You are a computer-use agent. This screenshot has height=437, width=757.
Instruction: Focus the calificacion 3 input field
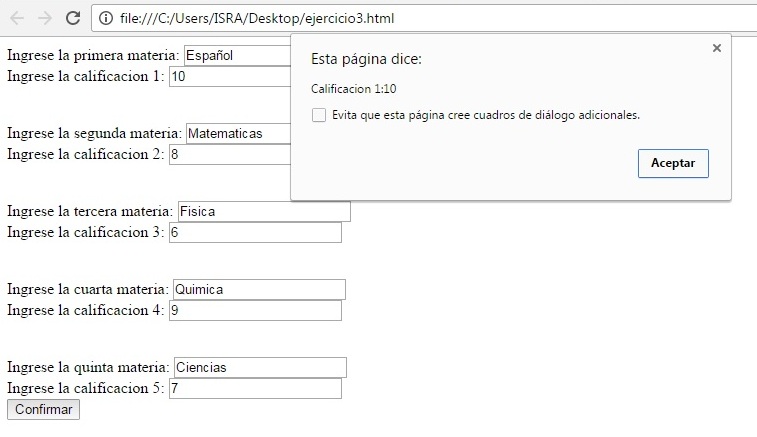pos(255,232)
